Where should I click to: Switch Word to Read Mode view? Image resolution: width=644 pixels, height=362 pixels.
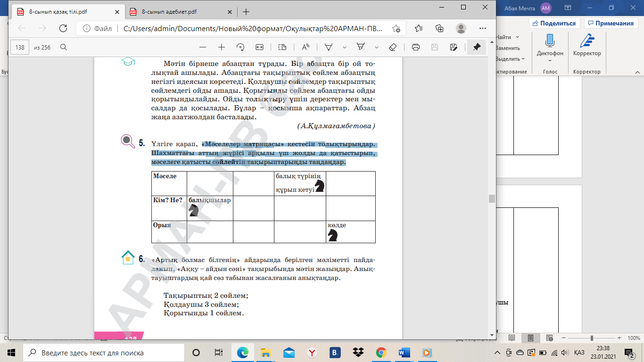pos(512,338)
